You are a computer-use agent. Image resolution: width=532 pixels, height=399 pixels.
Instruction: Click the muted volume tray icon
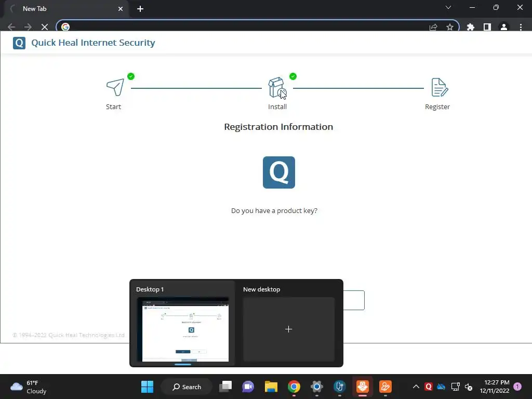[x=469, y=387]
